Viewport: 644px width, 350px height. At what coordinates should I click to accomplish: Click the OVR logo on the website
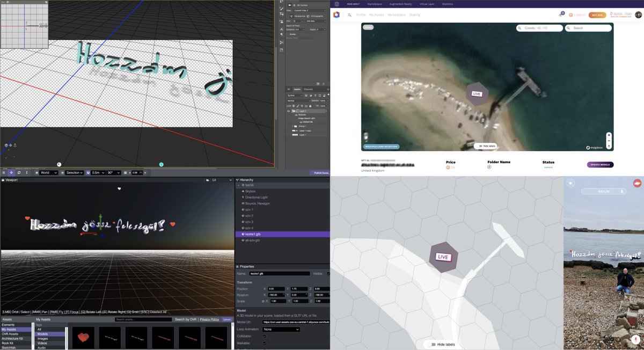(336, 14)
